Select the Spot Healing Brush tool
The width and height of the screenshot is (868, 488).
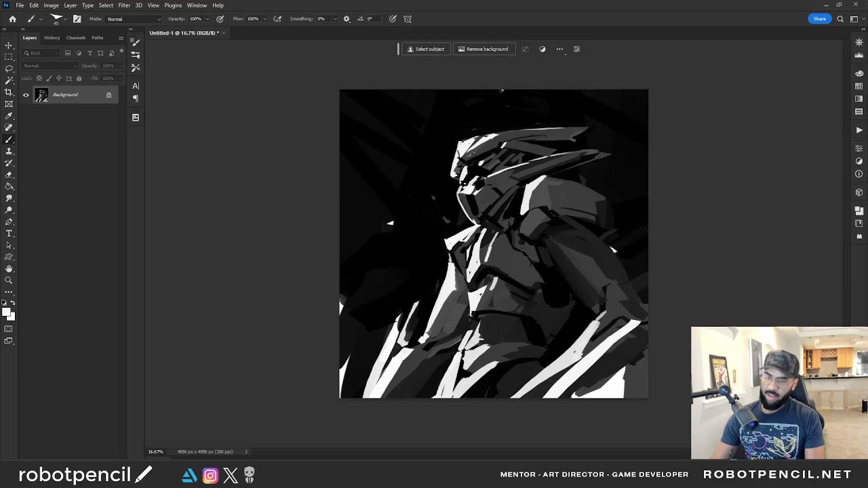[x=9, y=127]
